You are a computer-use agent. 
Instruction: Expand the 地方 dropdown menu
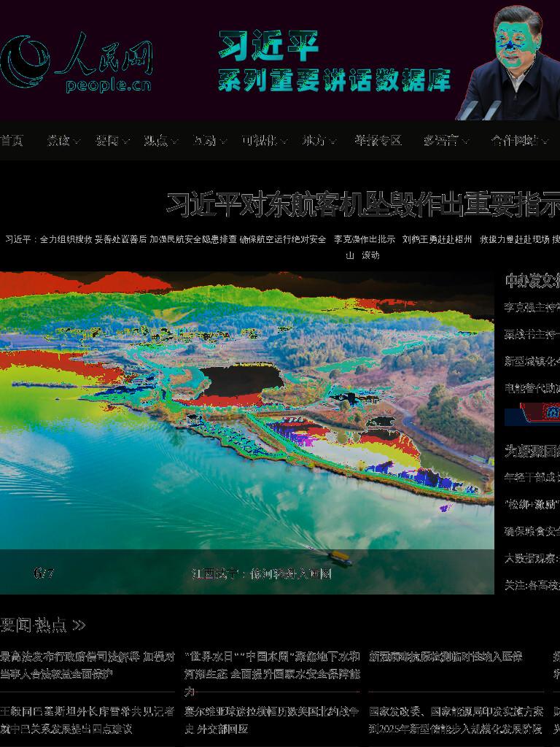coord(319,141)
